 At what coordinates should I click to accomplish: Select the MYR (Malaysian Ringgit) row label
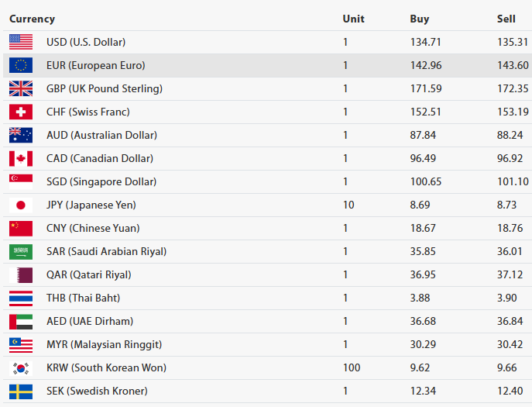[x=103, y=344]
